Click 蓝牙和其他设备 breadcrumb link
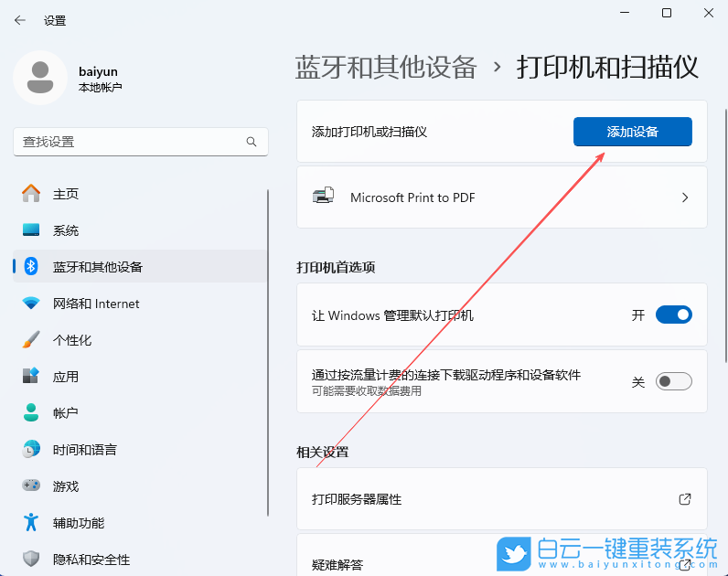 (386, 67)
